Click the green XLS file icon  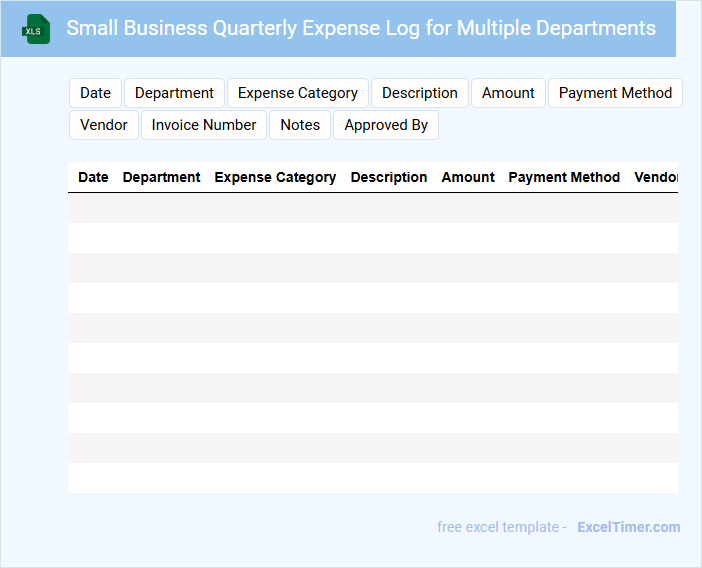[x=36, y=29]
